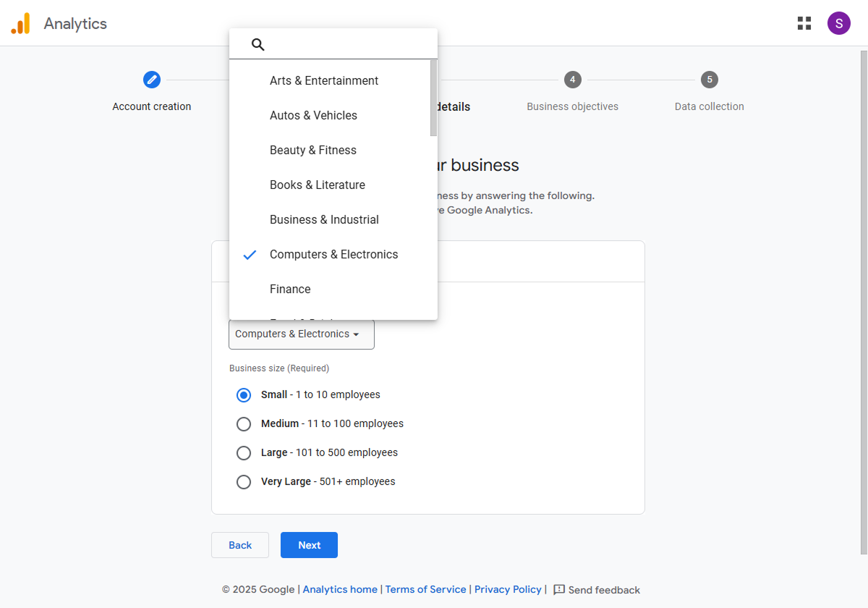Choose Books & Literature category
Viewport: 868px width, 608px height.
pos(318,185)
